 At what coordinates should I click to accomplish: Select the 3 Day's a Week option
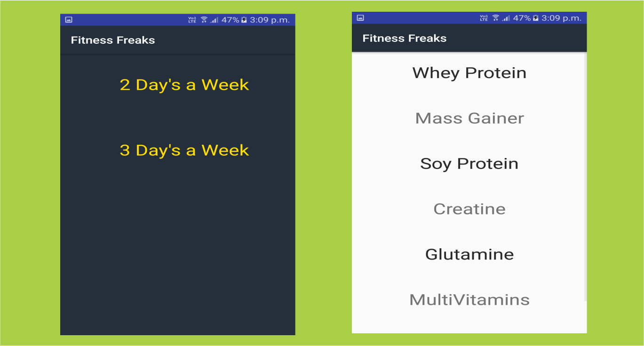tap(184, 150)
